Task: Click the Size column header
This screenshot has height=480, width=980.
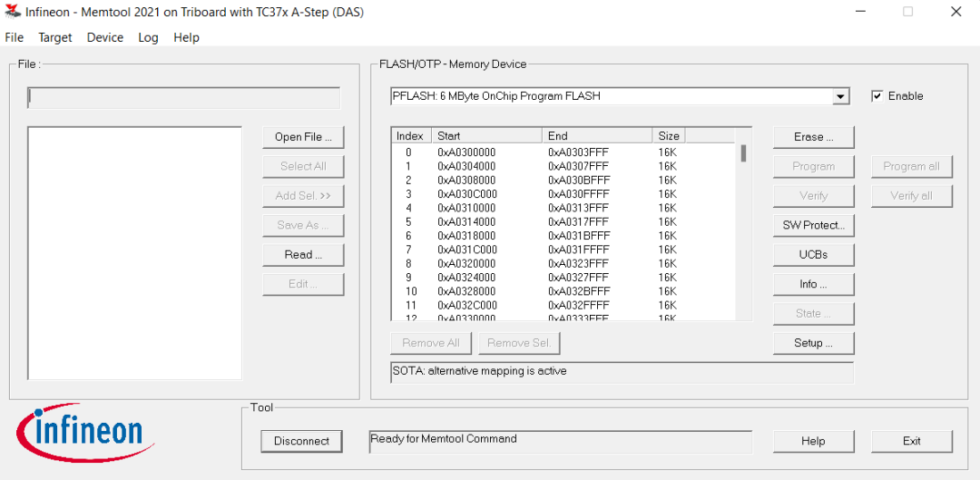Action: [x=669, y=135]
